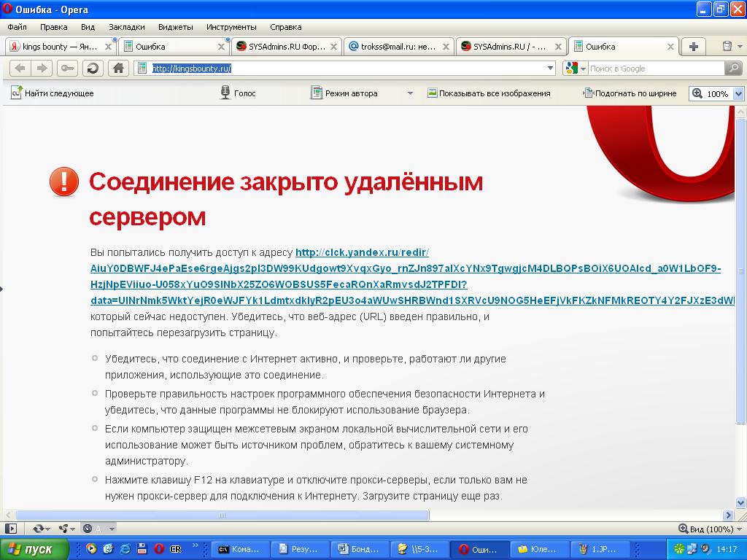Reload the page with the refresh button

point(93,69)
